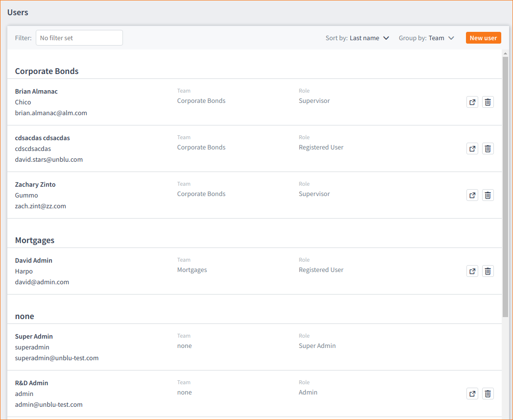Delete the R&D Admin user
Viewport: 513px width, 420px height.
[x=488, y=394]
